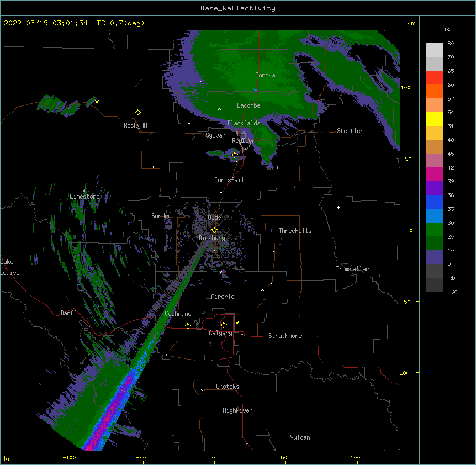Click the asterisk marker southeast of RedDeer echo
This screenshot has height=465, width=476.
[x=277, y=167]
